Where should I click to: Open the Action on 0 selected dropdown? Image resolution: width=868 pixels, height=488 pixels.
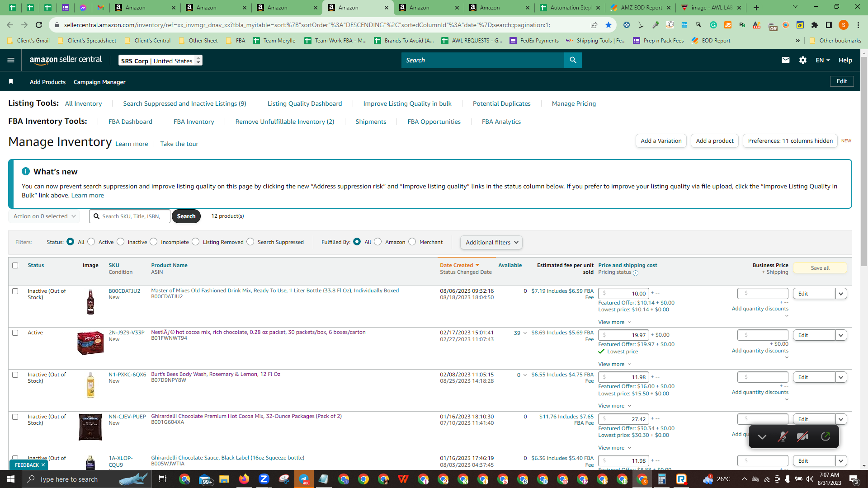tap(44, 216)
